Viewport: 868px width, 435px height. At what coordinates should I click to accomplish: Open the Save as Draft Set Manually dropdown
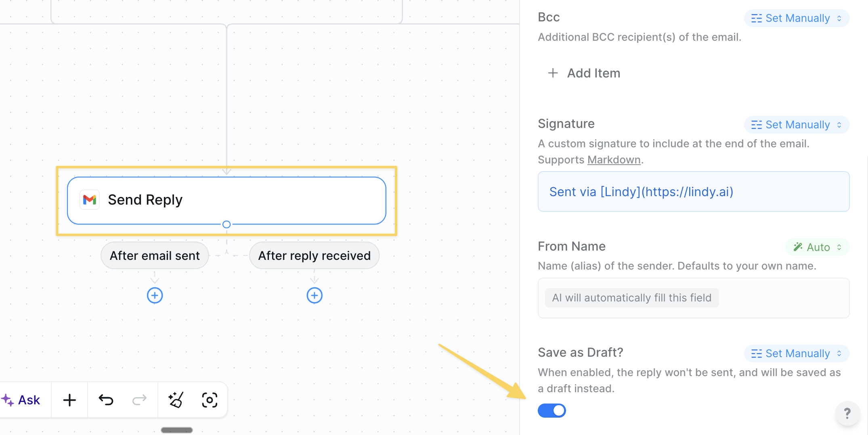point(796,353)
